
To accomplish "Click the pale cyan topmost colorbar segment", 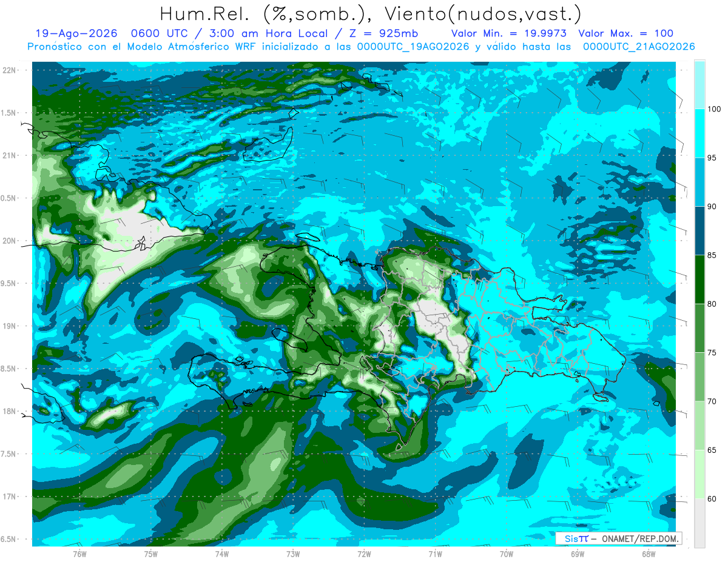I will (x=699, y=85).
